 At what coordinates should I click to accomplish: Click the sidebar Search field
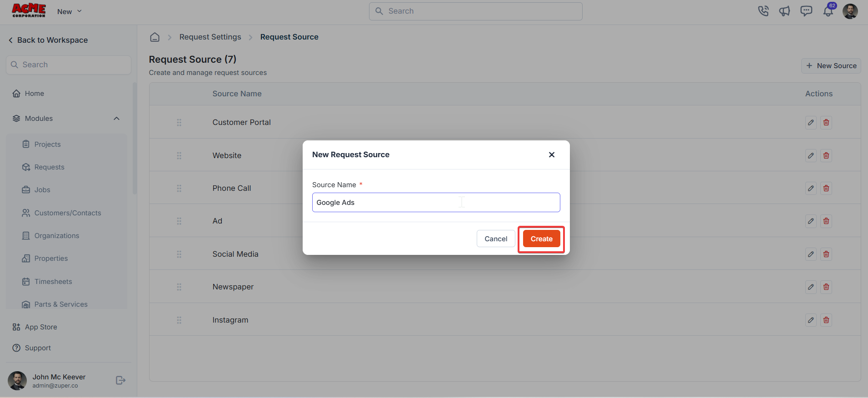[69, 65]
